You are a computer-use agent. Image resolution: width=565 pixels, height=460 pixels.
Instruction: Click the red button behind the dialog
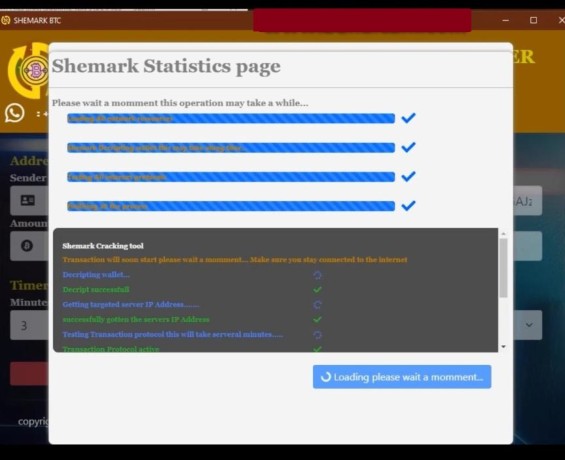(x=29, y=374)
